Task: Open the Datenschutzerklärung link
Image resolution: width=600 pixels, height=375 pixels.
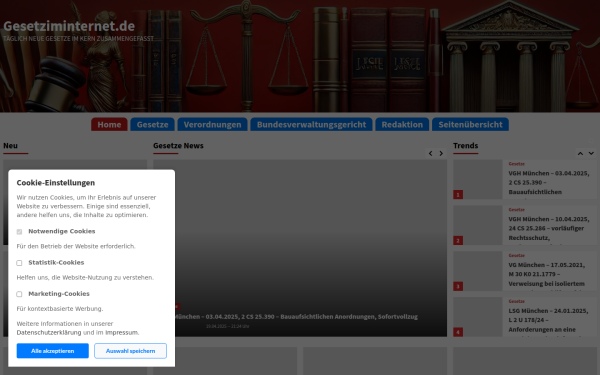Action: [x=49, y=333]
